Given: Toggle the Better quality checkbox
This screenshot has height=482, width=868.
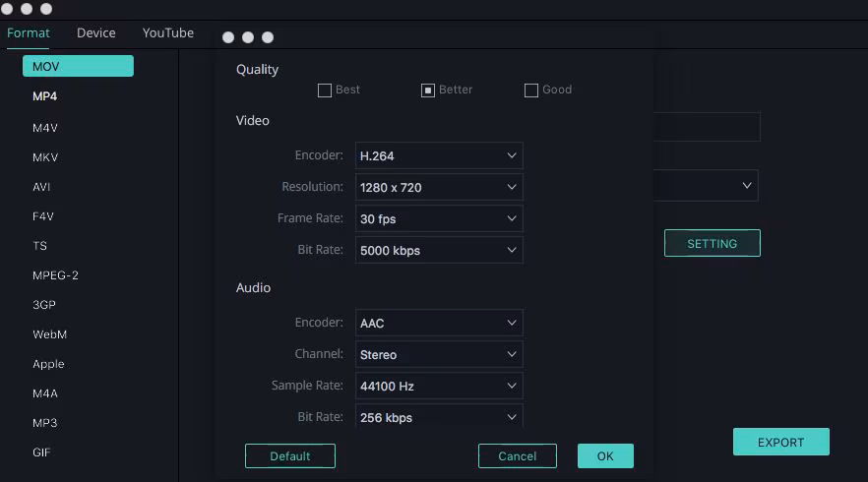Looking at the screenshot, I should (428, 90).
